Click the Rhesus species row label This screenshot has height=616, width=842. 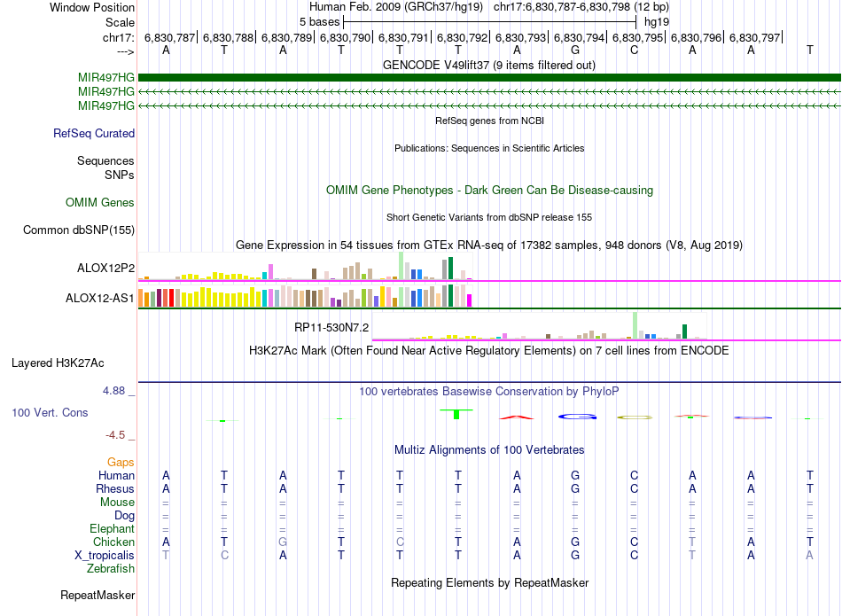coord(115,488)
